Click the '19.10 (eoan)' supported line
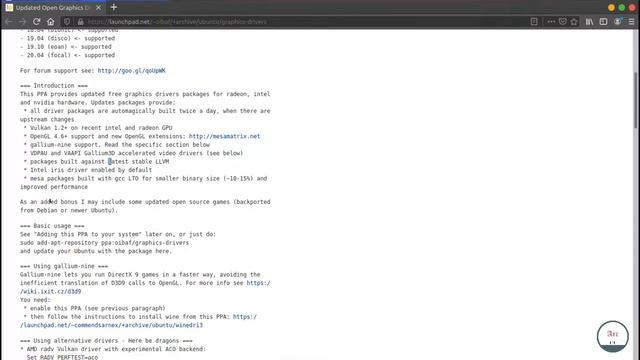 (x=66, y=47)
